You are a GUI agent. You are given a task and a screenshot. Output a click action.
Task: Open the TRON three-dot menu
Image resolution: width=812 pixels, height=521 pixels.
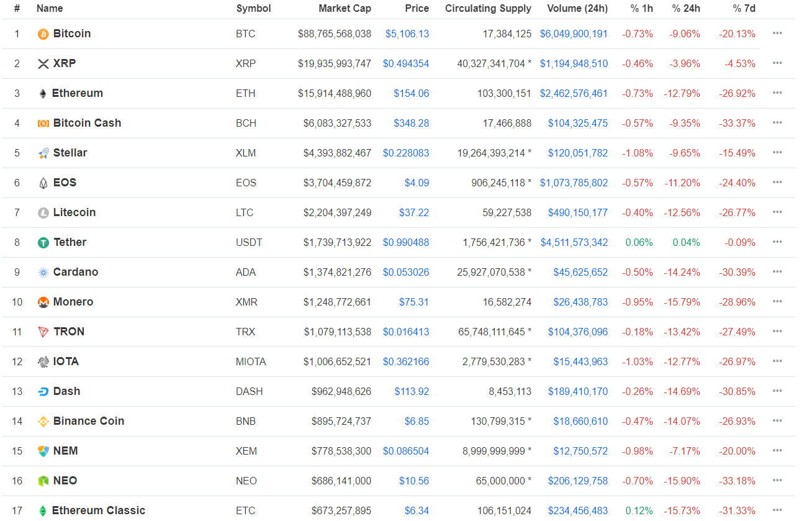pos(777,331)
